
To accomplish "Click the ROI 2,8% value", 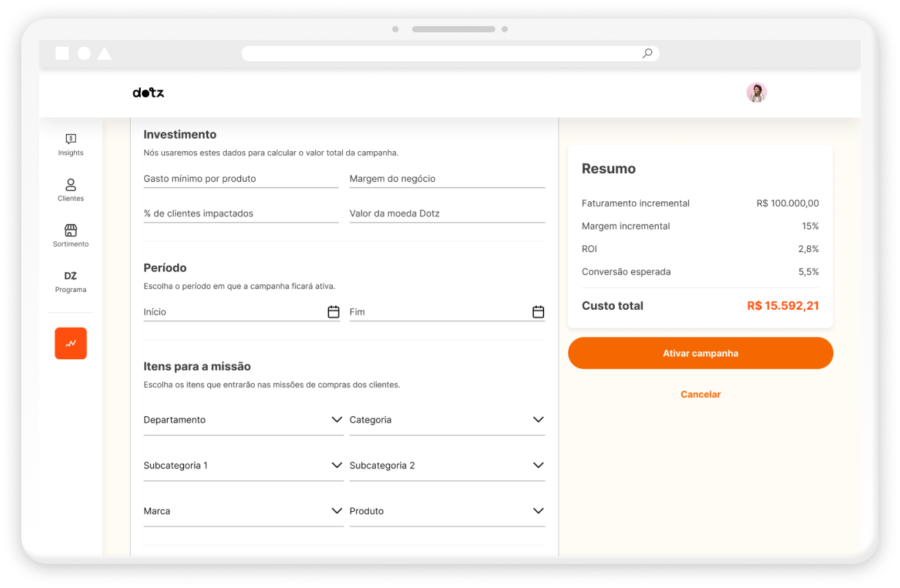I will tap(808, 249).
